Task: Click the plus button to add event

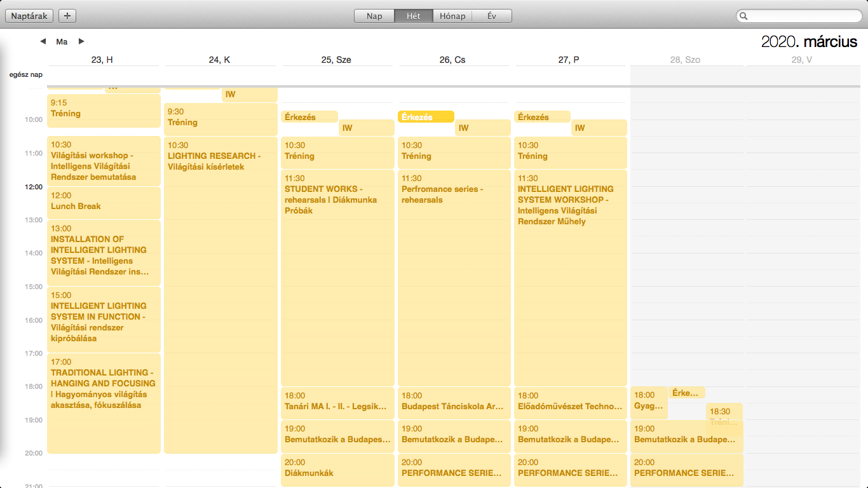Action: tap(67, 16)
